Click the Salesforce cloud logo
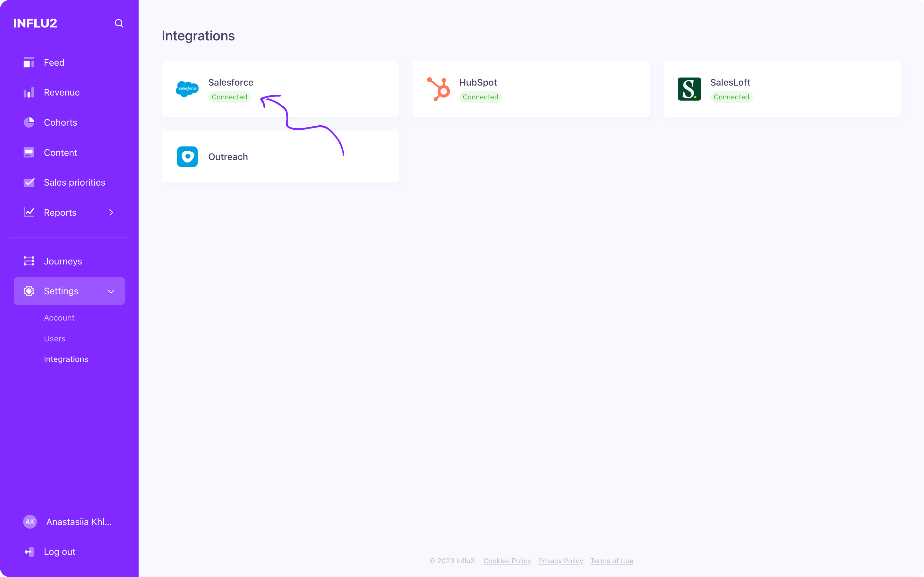This screenshot has width=924, height=577. point(187,89)
